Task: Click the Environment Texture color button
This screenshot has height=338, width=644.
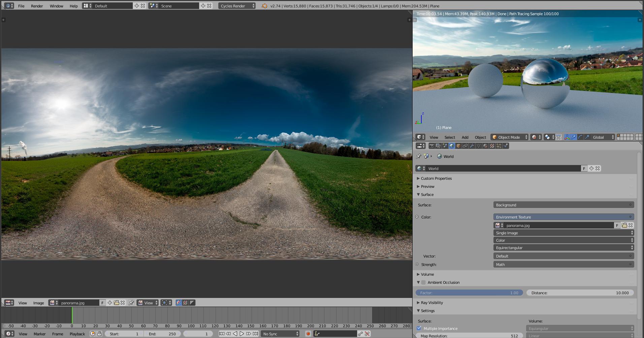Action: click(563, 217)
